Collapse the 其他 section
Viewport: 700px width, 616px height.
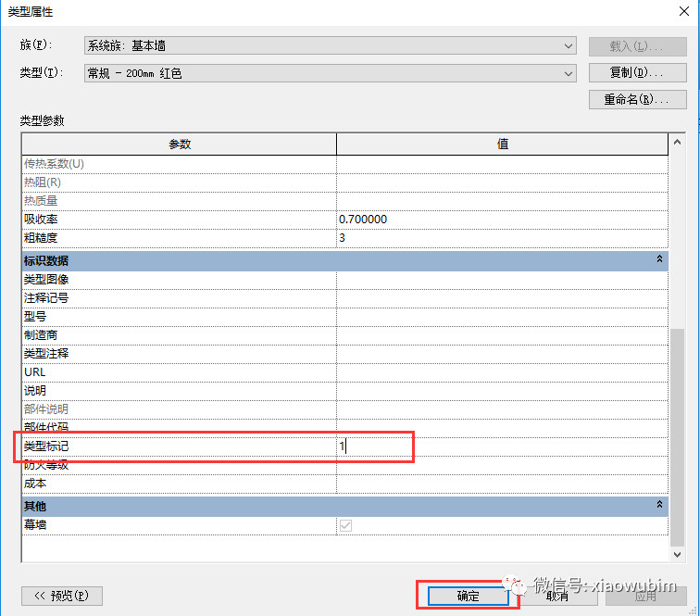click(659, 504)
